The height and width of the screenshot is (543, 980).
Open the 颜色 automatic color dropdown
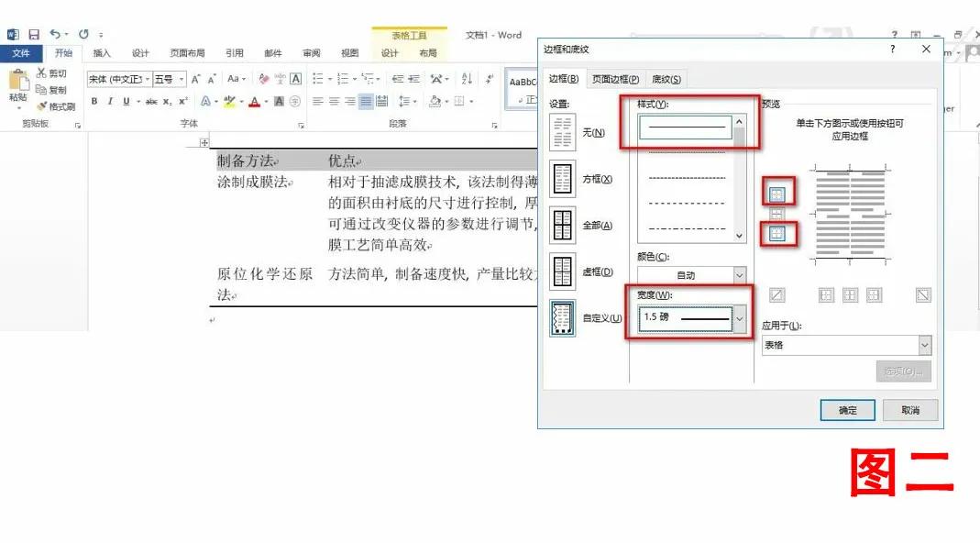[x=739, y=275]
